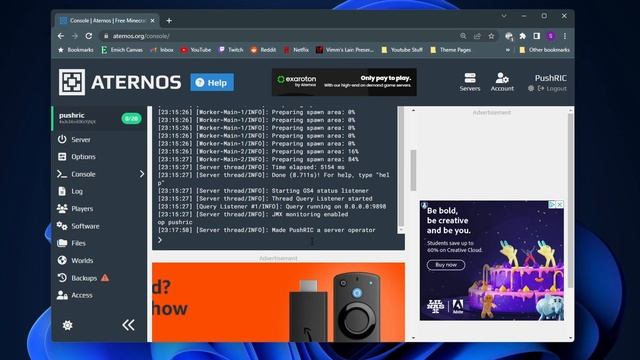Collapse the sidebar with double chevron
Screen dimensions: 640x360
pyautogui.click(x=128, y=325)
